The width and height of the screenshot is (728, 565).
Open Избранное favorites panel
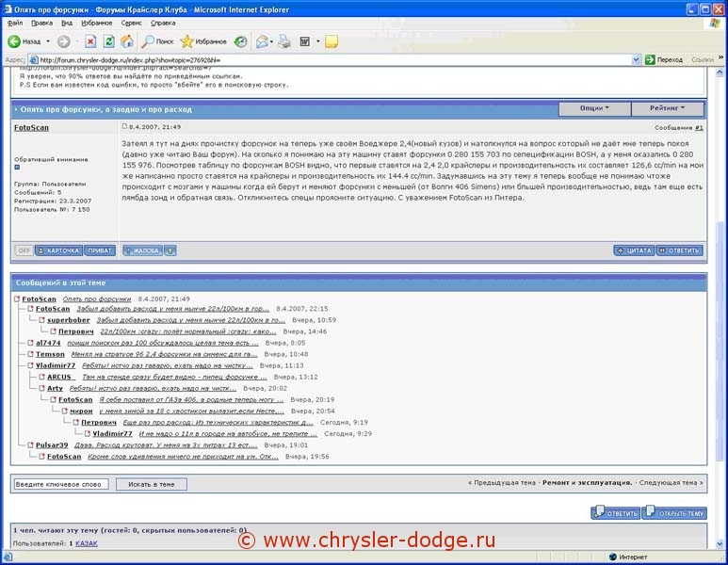pos(203,41)
